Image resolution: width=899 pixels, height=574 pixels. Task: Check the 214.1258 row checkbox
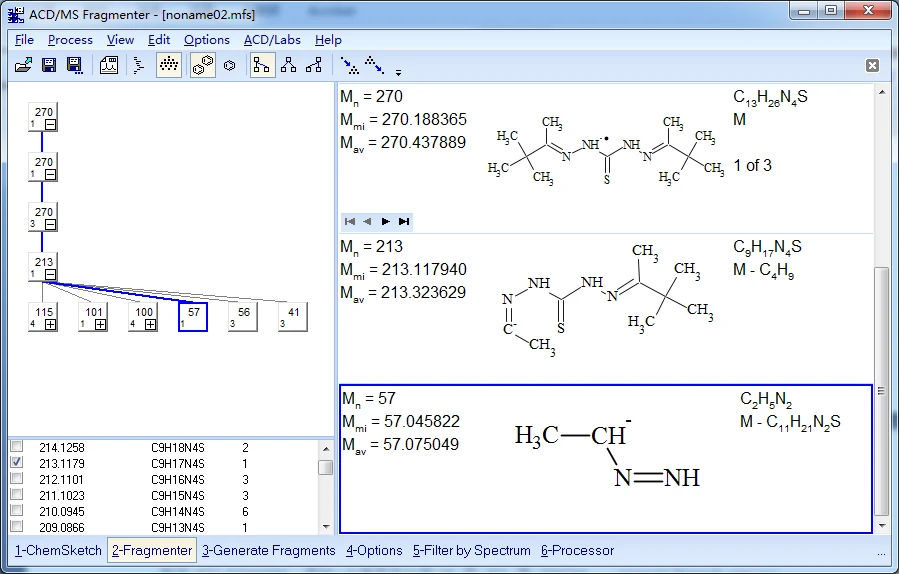tap(17, 446)
